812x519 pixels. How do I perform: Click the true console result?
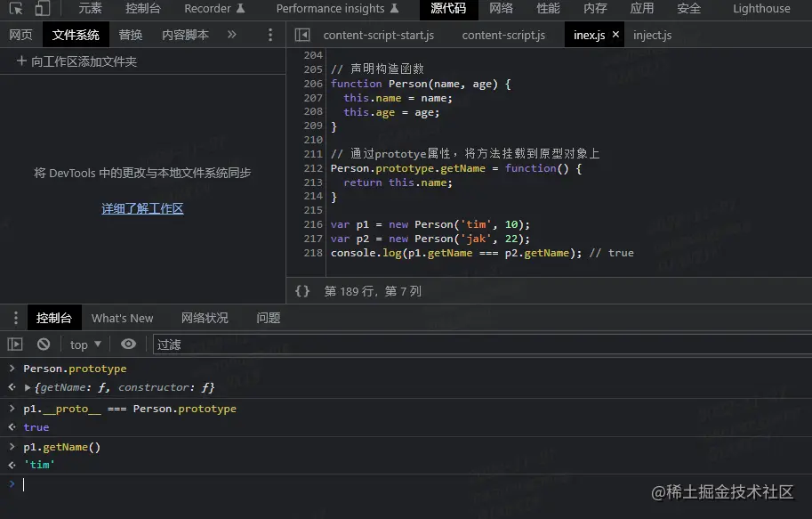36,427
